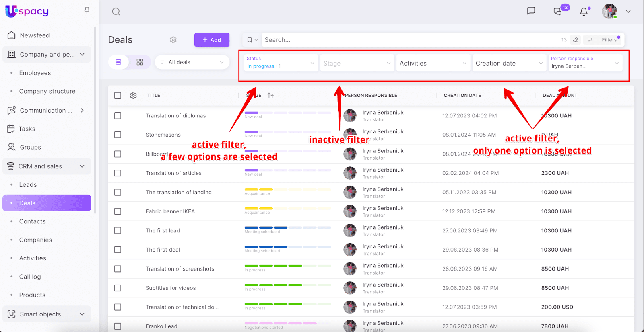This screenshot has height=332, width=644.
Task: Check the select-all header checkbox
Action: click(118, 96)
